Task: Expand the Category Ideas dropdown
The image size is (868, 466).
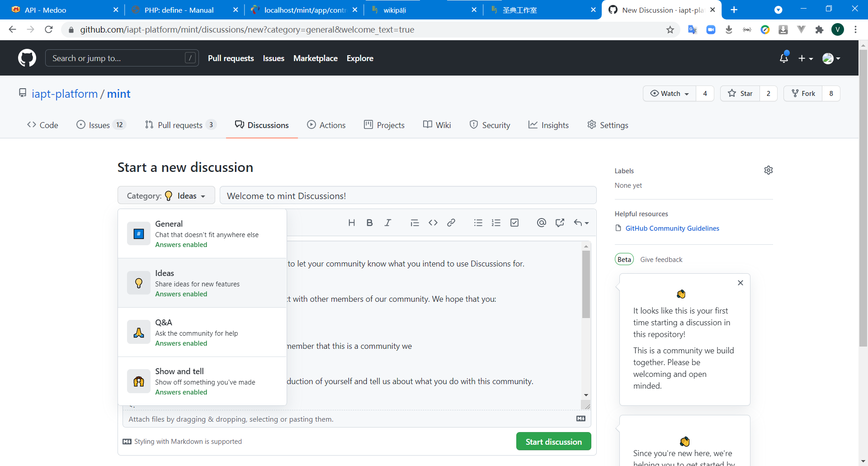Action: (x=166, y=195)
